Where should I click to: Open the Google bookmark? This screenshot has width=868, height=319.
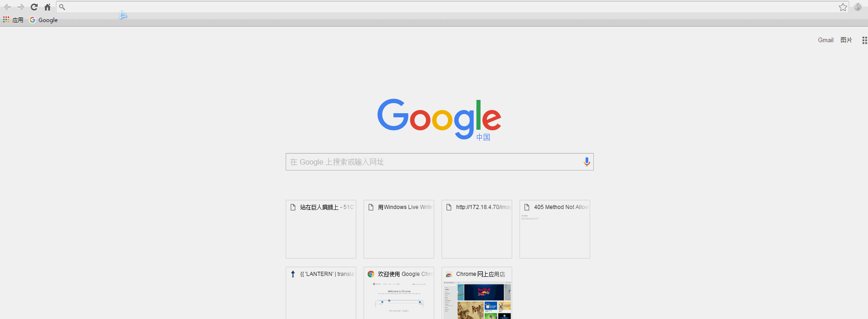pos(44,20)
